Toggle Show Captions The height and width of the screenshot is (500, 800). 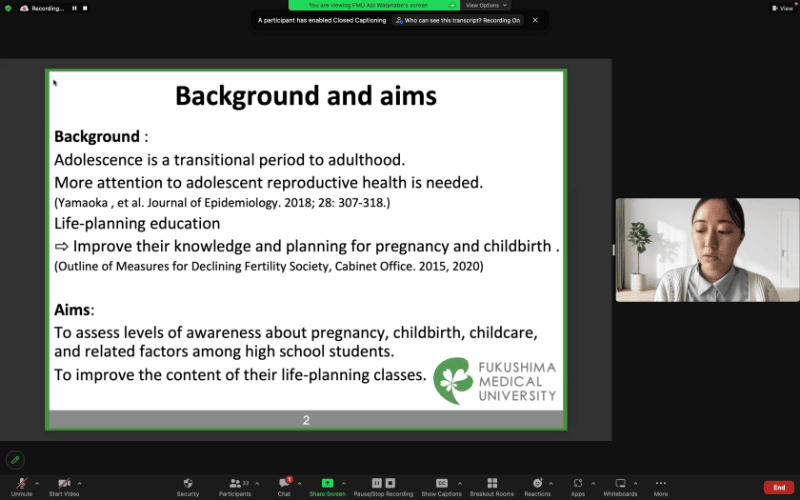pos(441,483)
